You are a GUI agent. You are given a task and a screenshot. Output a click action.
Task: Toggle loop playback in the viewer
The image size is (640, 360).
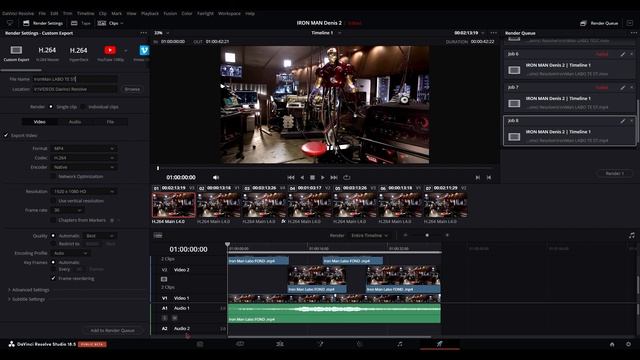(x=347, y=178)
